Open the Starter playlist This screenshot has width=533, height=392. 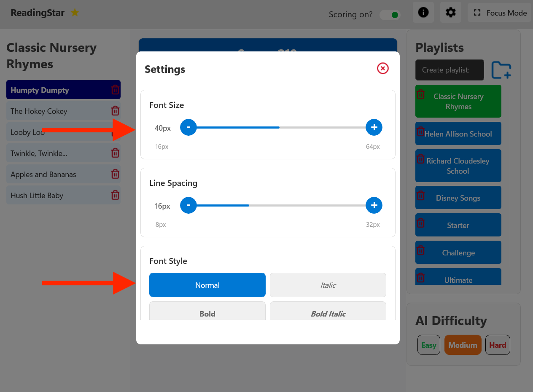[x=458, y=226]
